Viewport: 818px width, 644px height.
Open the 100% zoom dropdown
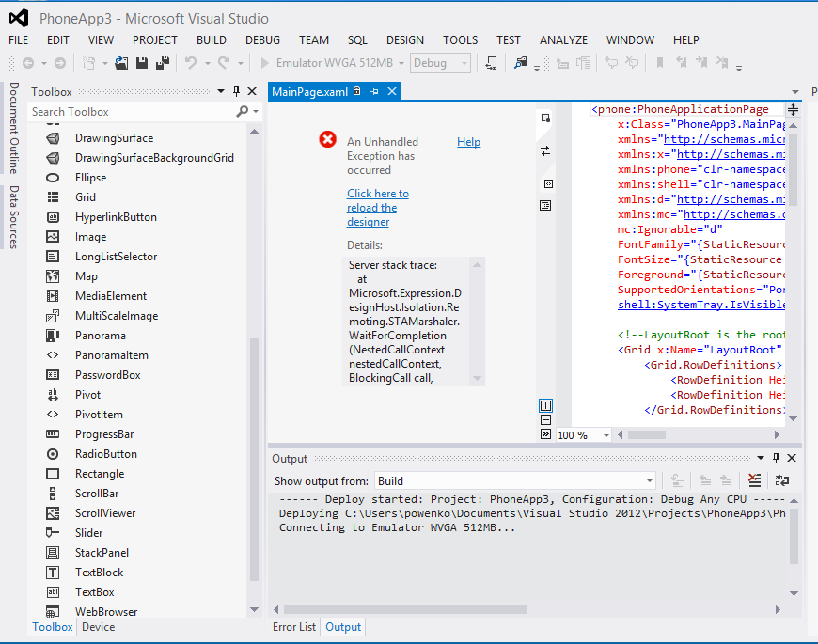click(606, 435)
